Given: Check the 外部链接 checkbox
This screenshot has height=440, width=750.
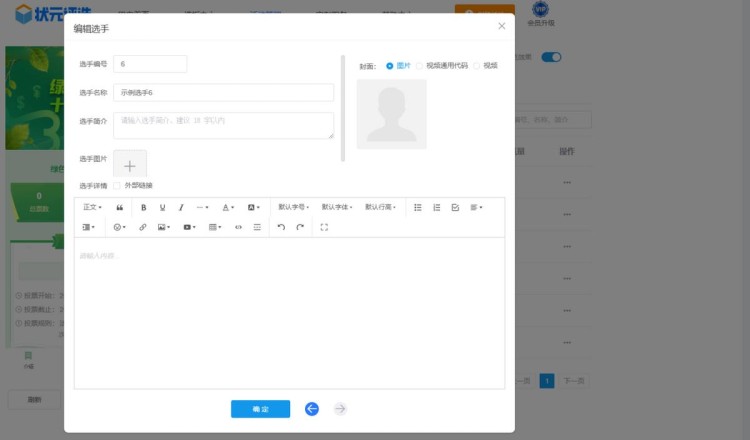Looking at the screenshot, I should tap(118, 186).
